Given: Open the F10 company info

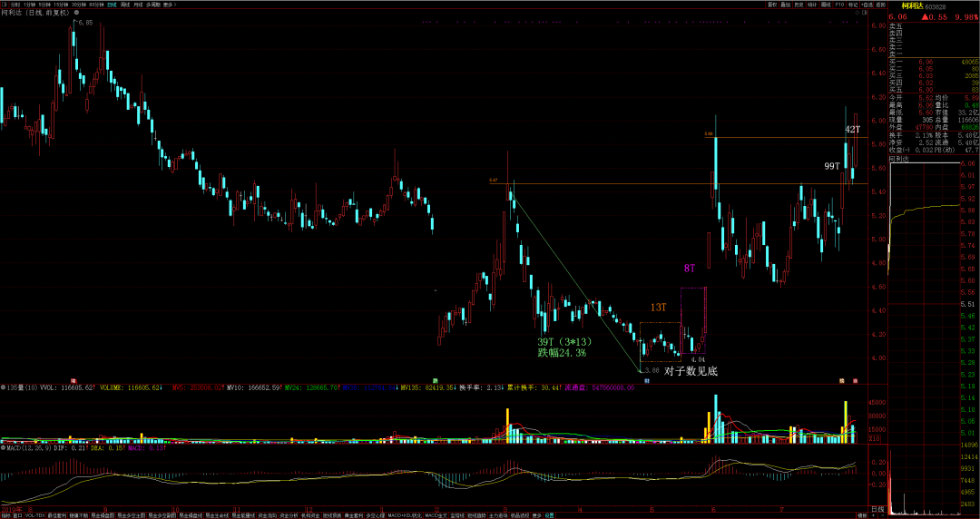Looking at the screenshot, I should pos(839,5).
